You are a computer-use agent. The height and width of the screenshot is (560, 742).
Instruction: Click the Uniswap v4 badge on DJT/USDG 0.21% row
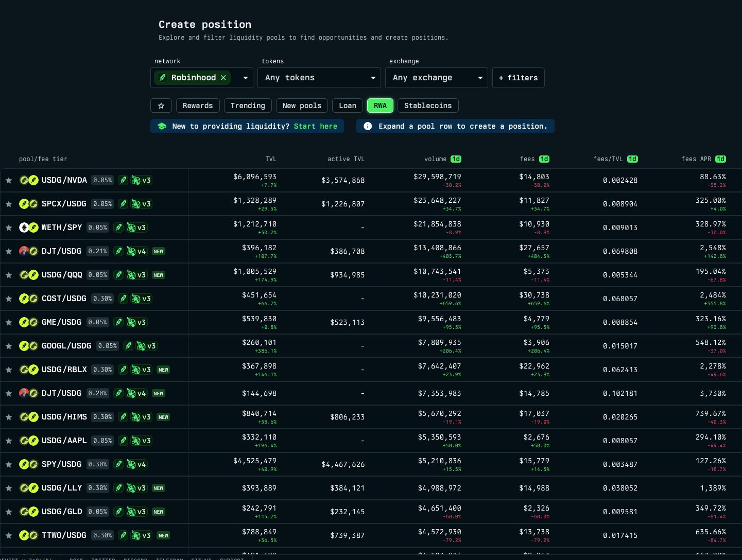pyautogui.click(x=136, y=251)
